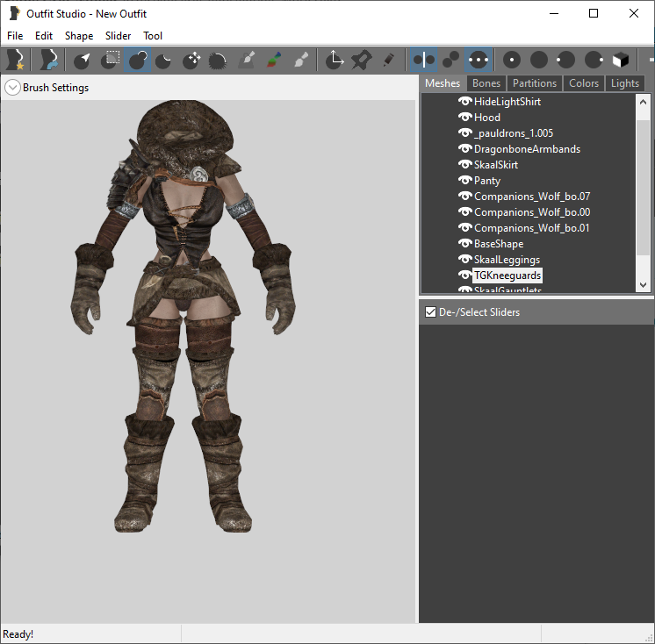
Task: Hide the SkaalLeggings mesh
Action: 464,259
